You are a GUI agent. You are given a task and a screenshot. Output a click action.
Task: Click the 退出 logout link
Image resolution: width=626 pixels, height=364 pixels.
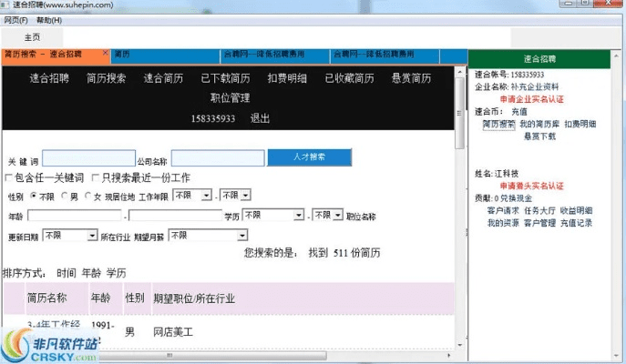(260, 118)
